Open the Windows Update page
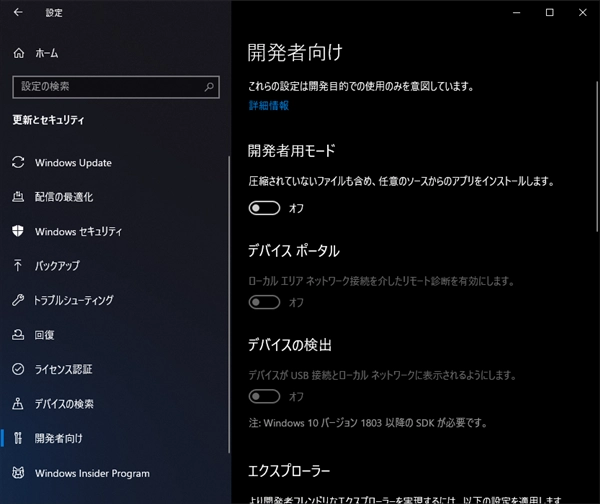Image resolution: width=600 pixels, height=504 pixels. (114, 163)
